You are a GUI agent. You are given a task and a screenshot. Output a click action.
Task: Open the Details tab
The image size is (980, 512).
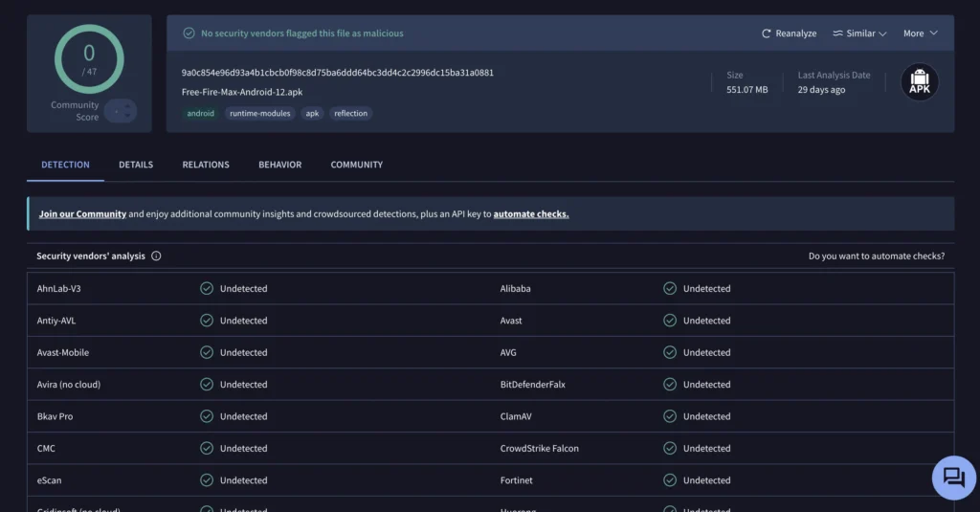[x=136, y=165]
